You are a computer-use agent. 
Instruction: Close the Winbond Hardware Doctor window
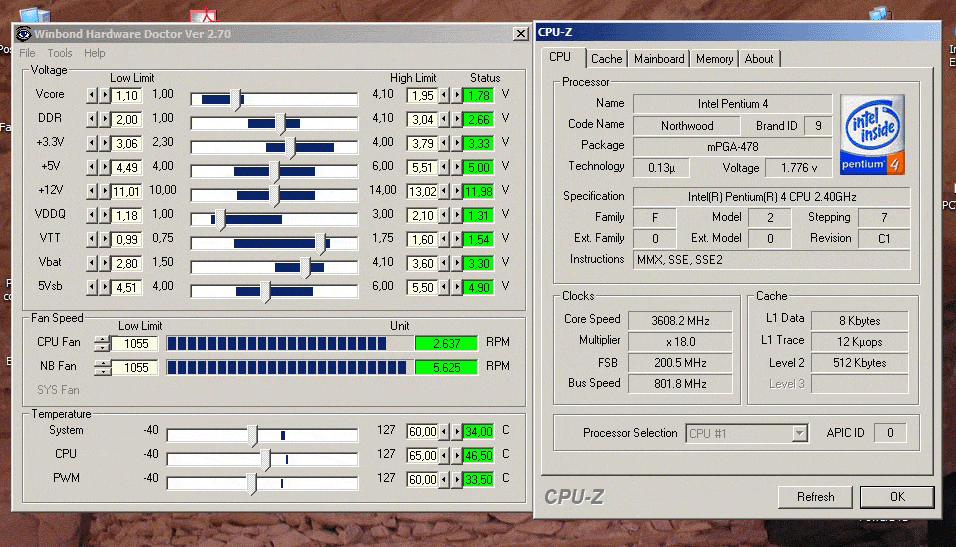point(520,34)
